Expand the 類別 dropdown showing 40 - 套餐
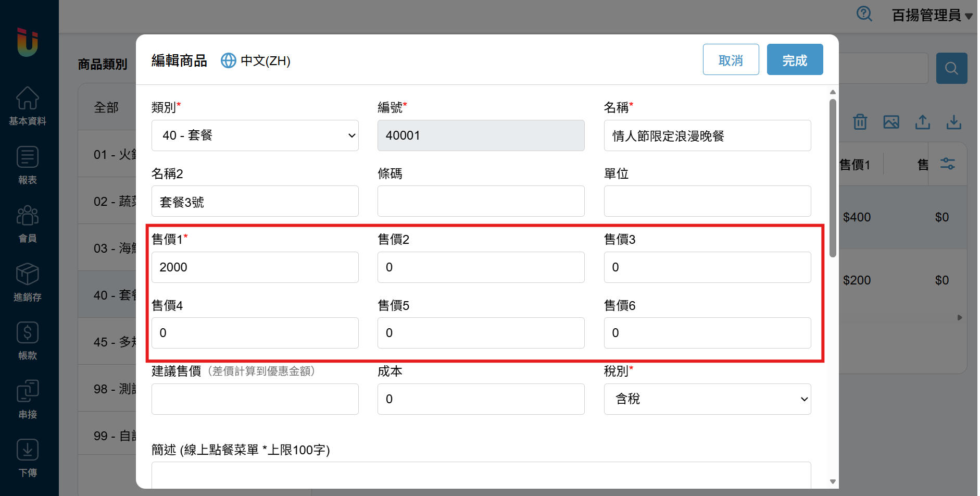 pyautogui.click(x=255, y=135)
